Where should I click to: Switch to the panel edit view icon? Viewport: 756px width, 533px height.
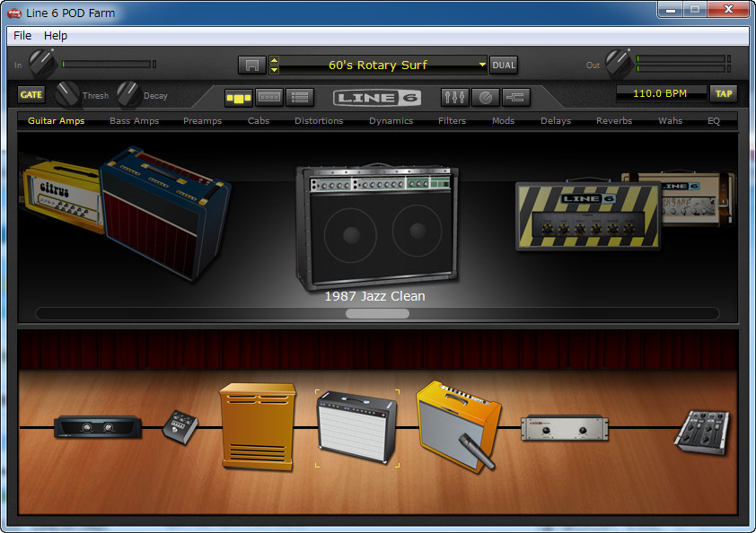tap(269, 97)
